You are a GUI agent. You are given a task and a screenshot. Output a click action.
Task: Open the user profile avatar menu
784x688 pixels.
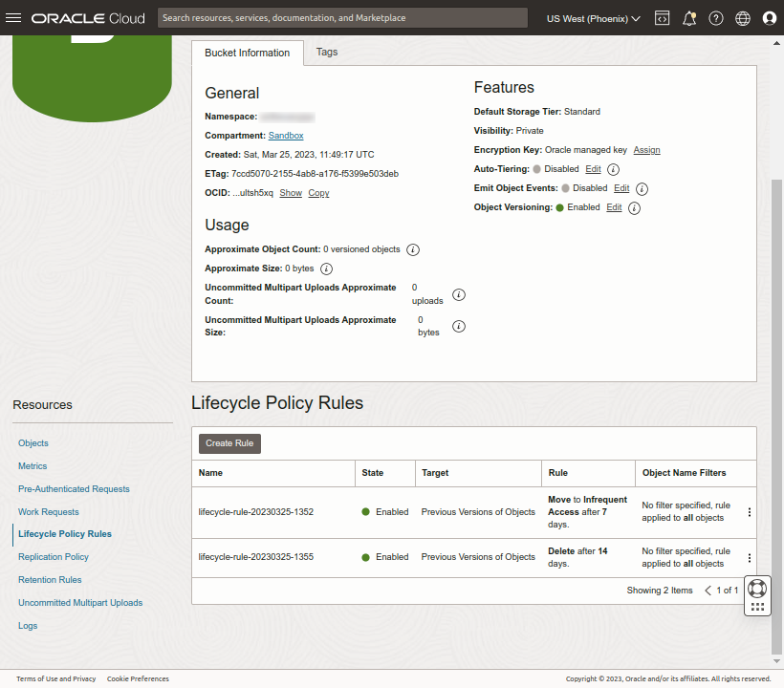pos(769,17)
